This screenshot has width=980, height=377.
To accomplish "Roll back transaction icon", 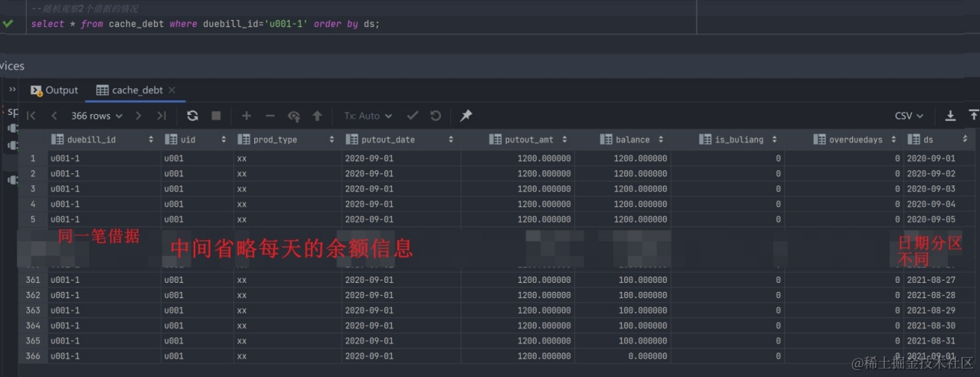I will [x=436, y=116].
